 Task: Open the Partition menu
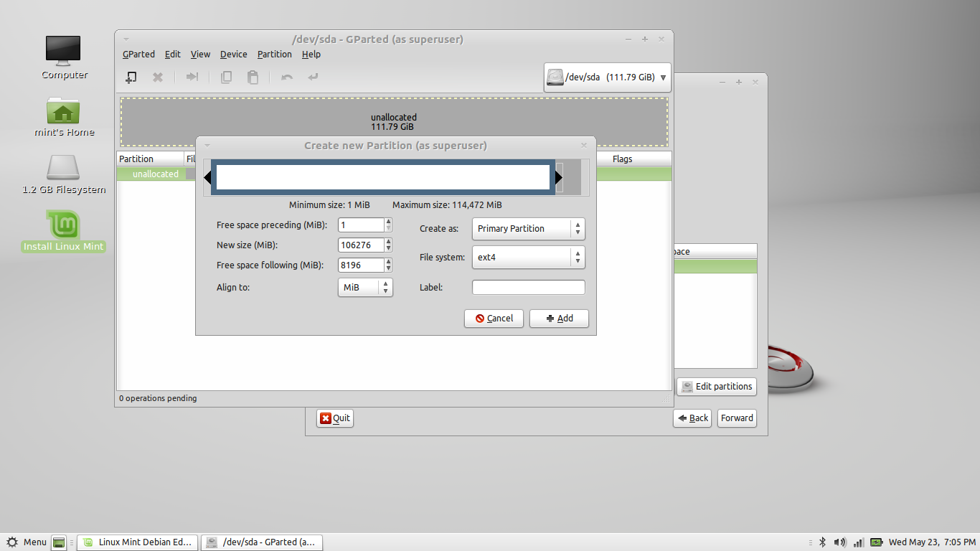(x=275, y=55)
